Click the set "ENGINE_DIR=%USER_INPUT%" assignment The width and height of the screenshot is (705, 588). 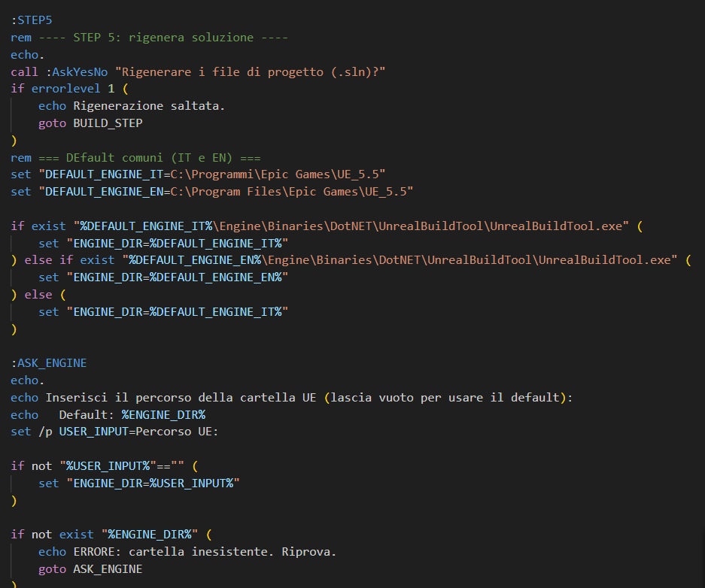tap(138, 483)
